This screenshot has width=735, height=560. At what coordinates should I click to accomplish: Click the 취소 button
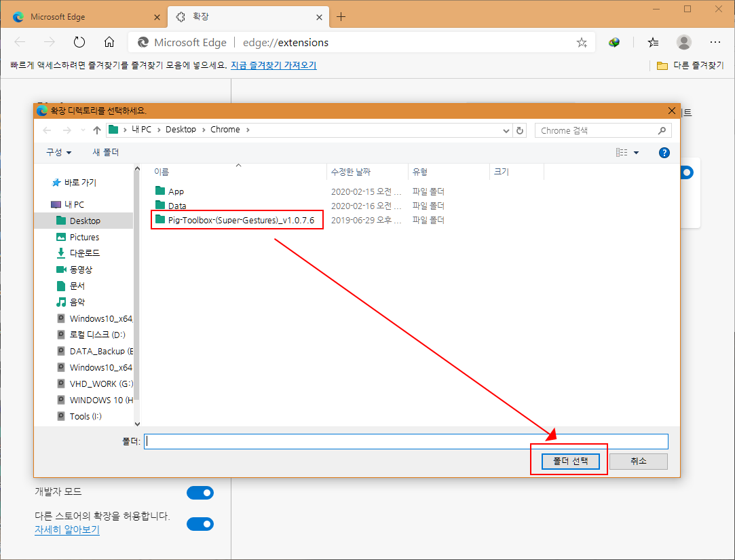639,461
